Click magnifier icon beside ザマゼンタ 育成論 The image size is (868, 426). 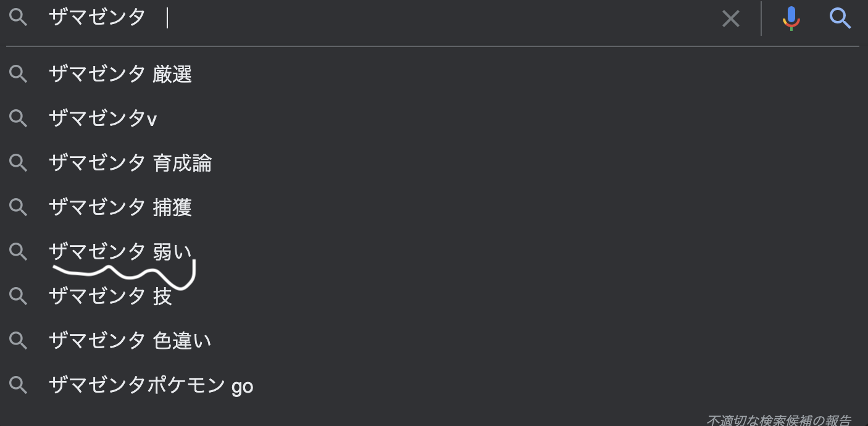(19, 163)
